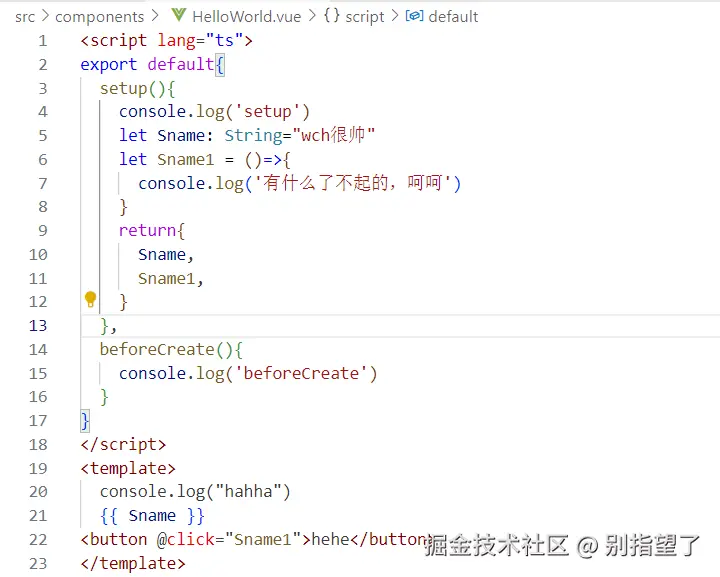
Task: Open the default breadcrumb segment
Action: point(453,17)
